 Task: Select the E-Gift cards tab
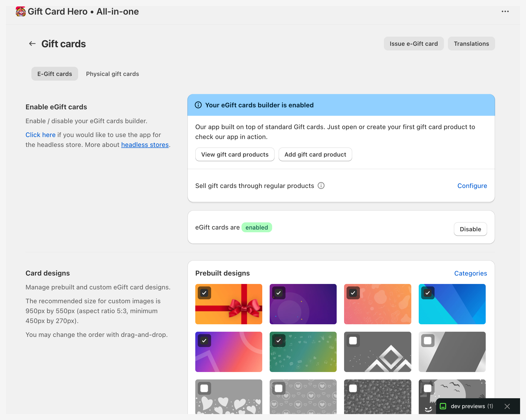(x=55, y=74)
